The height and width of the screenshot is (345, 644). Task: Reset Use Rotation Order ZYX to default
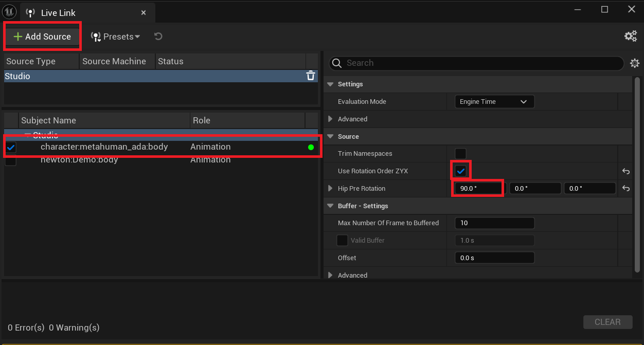tap(625, 171)
